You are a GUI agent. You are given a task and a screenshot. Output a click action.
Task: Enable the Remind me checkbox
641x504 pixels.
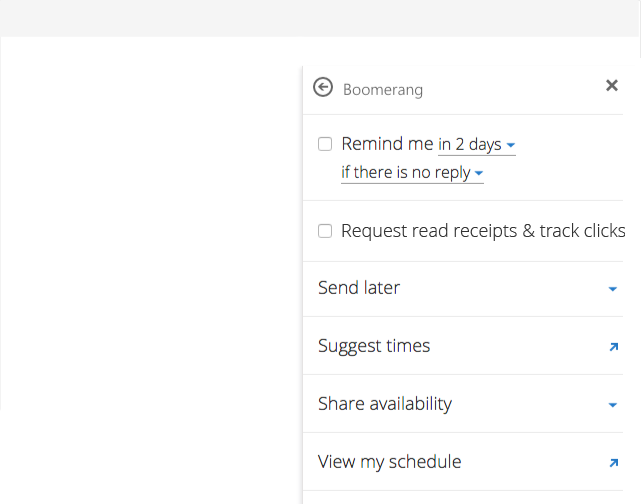(325, 144)
